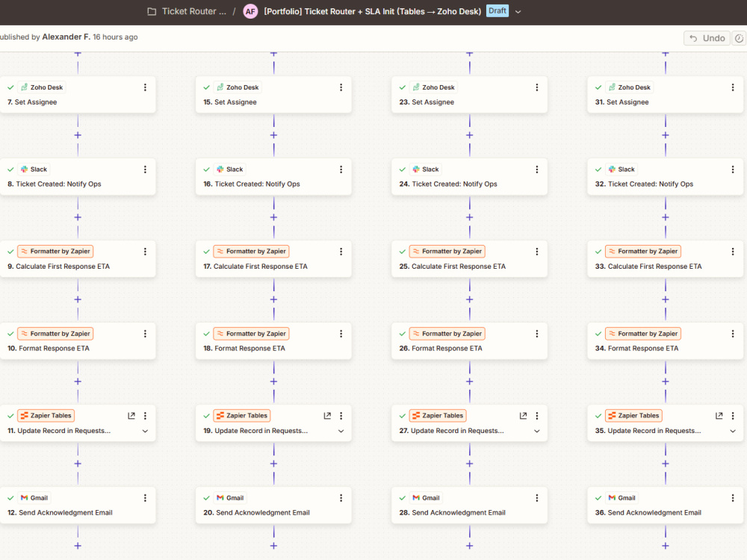This screenshot has height=560, width=747.
Task: Expand step 19 Update Record chevron
Action: (341, 431)
